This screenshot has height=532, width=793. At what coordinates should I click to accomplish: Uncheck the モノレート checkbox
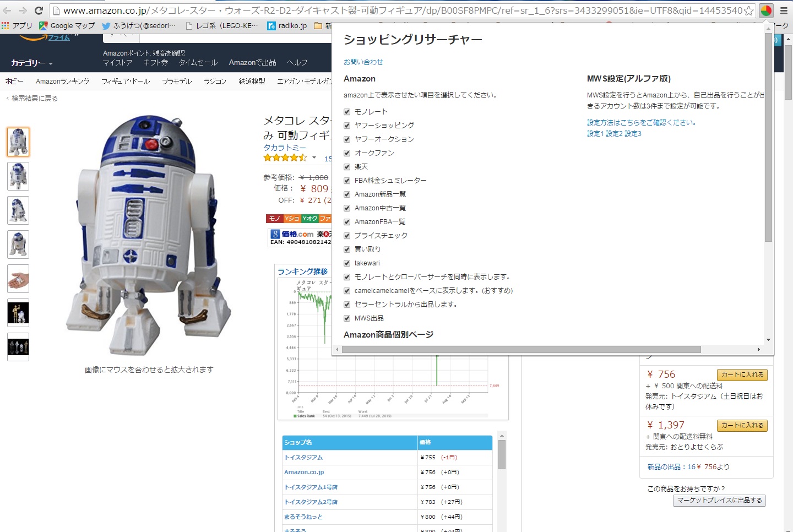pos(347,112)
